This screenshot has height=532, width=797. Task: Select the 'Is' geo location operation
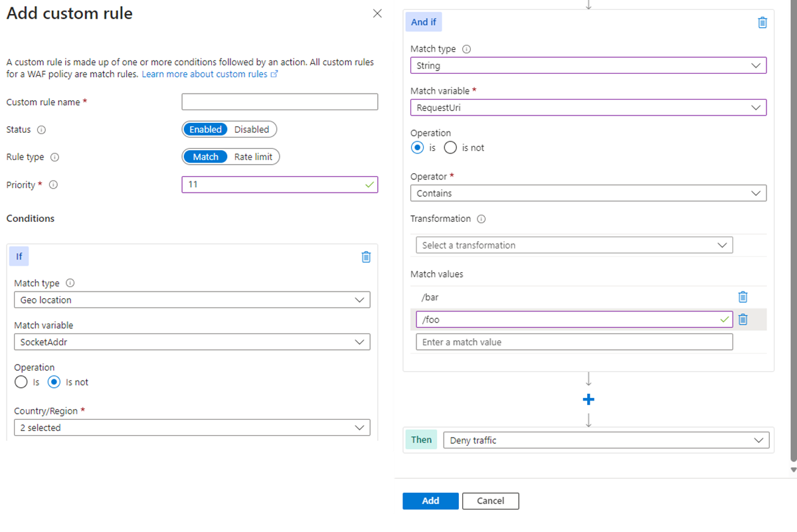[x=21, y=383]
